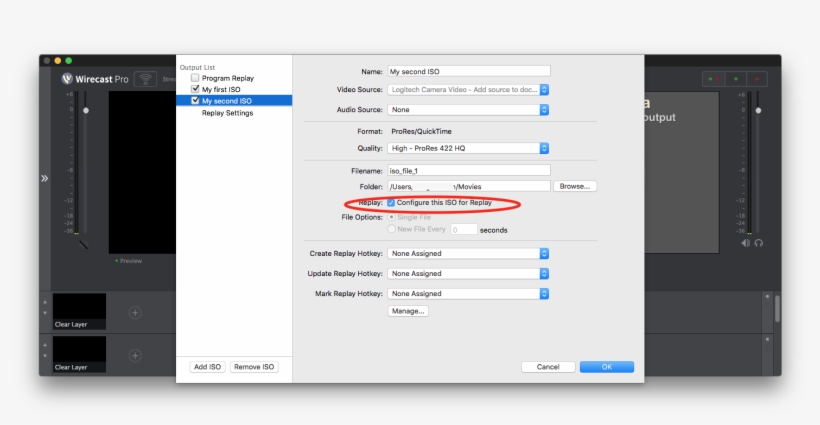Select the Single File radio option
820x425 pixels.
click(x=391, y=217)
